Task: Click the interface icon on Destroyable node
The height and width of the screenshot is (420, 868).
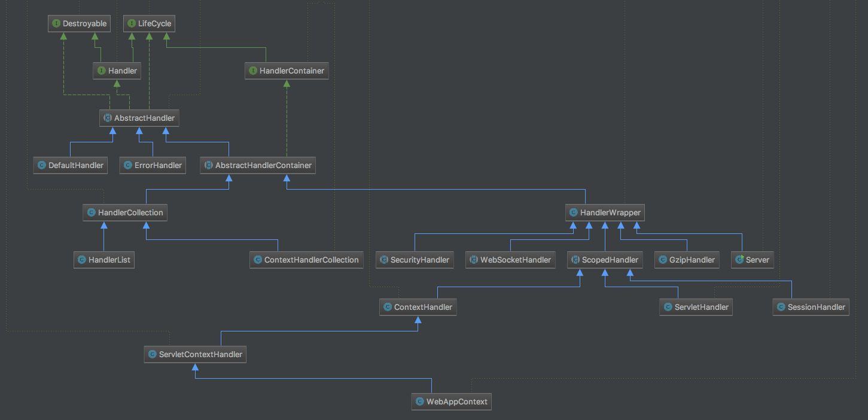Action: pos(56,24)
